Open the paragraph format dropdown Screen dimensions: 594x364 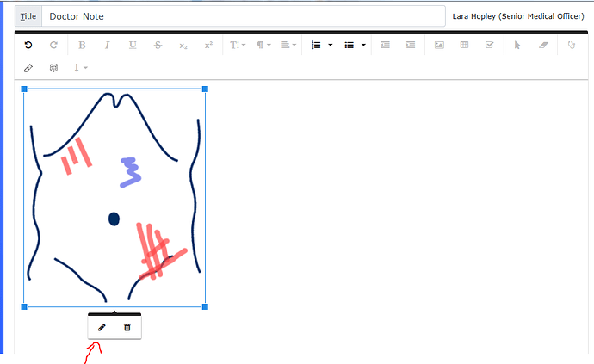[x=263, y=46]
